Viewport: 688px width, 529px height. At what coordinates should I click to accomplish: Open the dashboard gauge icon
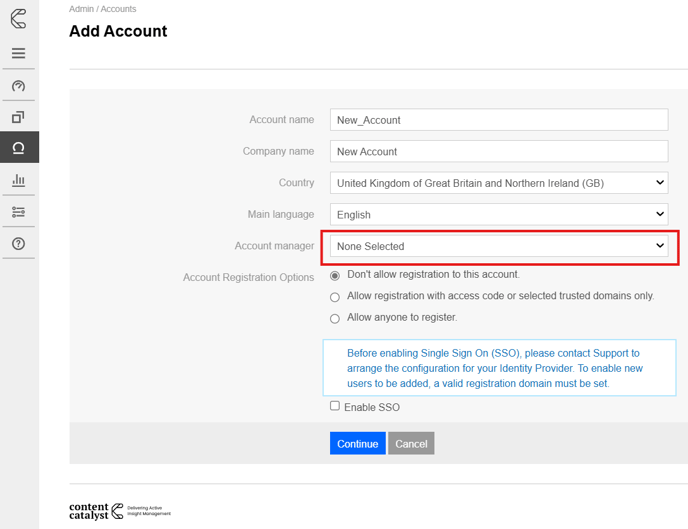coord(18,86)
